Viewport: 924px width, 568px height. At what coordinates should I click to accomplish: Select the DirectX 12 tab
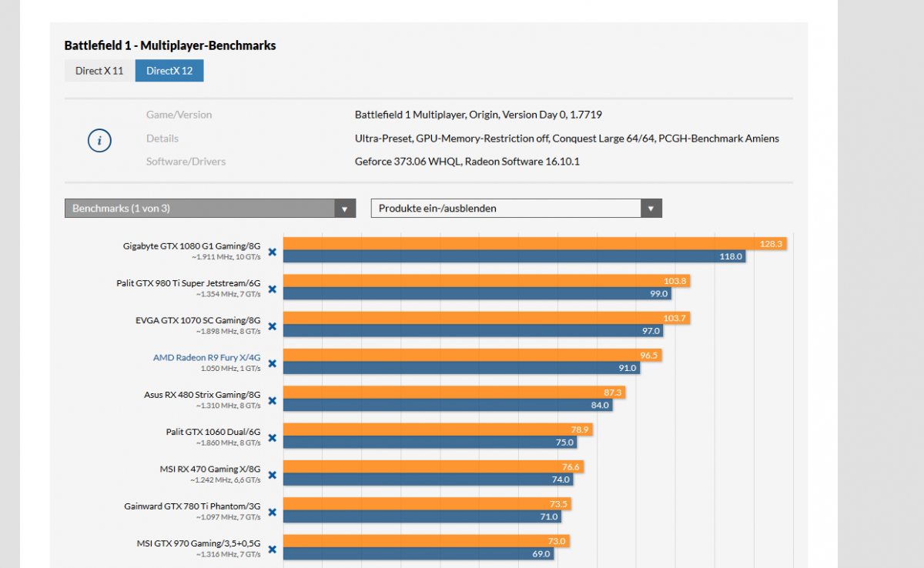169,71
